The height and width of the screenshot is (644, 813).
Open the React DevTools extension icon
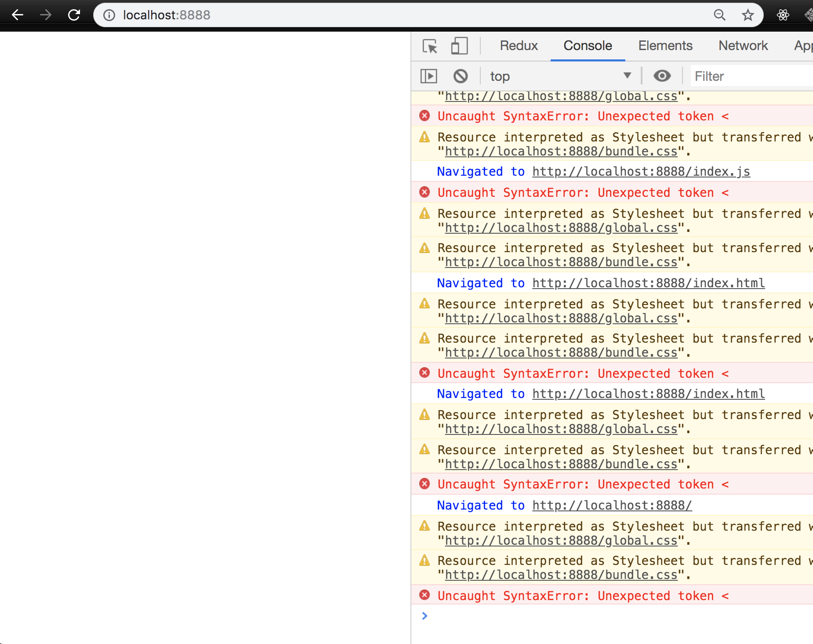tap(783, 15)
